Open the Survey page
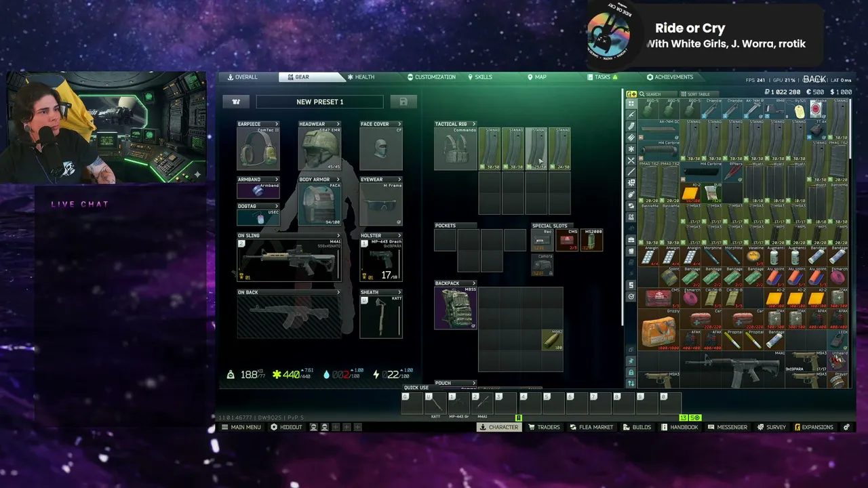This screenshot has width=868, height=488. (772, 427)
